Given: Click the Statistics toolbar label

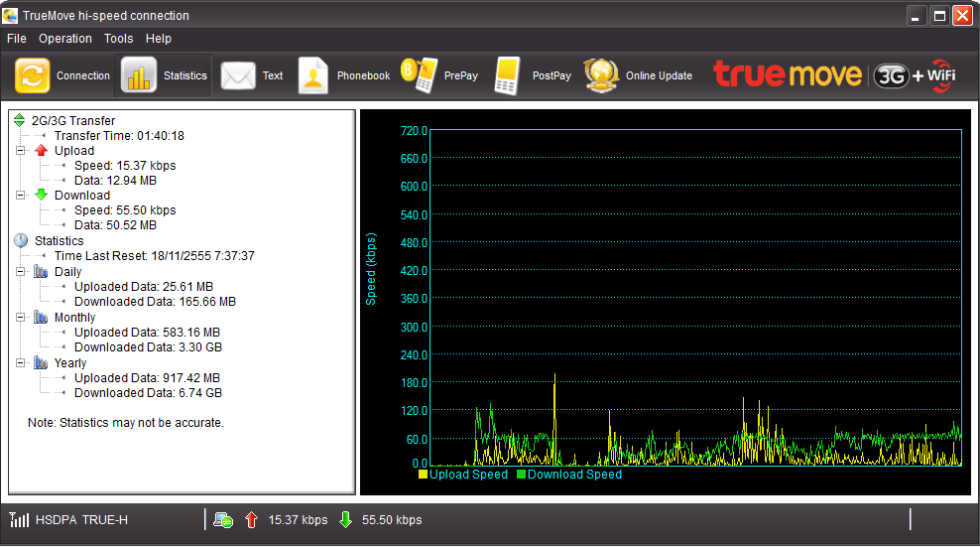Looking at the screenshot, I should pyautogui.click(x=185, y=75).
